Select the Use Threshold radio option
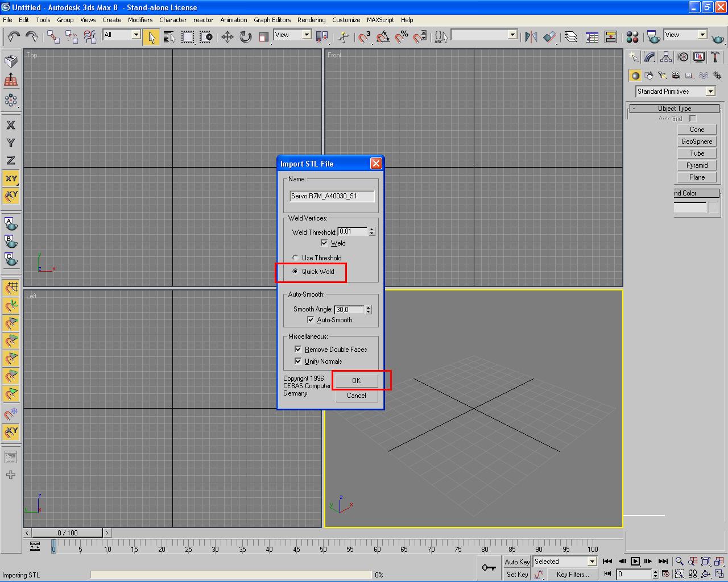Image resolution: width=728 pixels, height=582 pixels. click(295, 258)
